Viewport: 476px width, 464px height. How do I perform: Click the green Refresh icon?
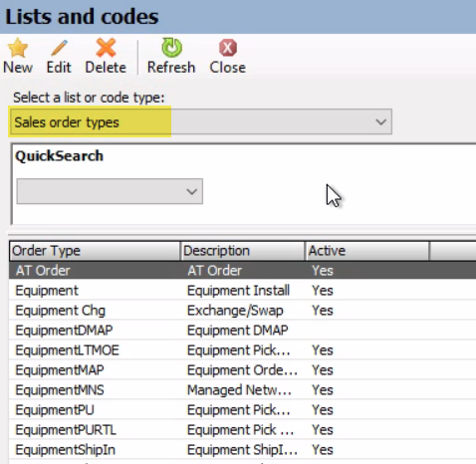pos(171,48)
